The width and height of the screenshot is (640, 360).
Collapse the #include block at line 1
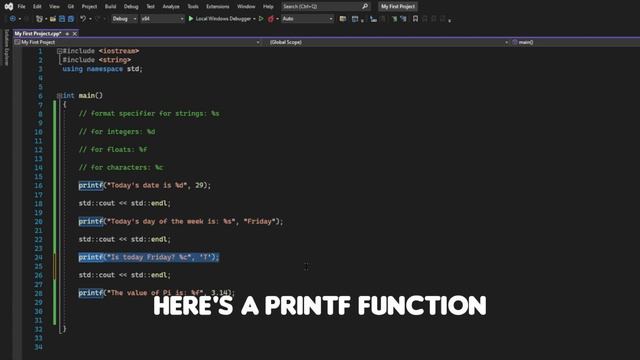click(60, 51)
